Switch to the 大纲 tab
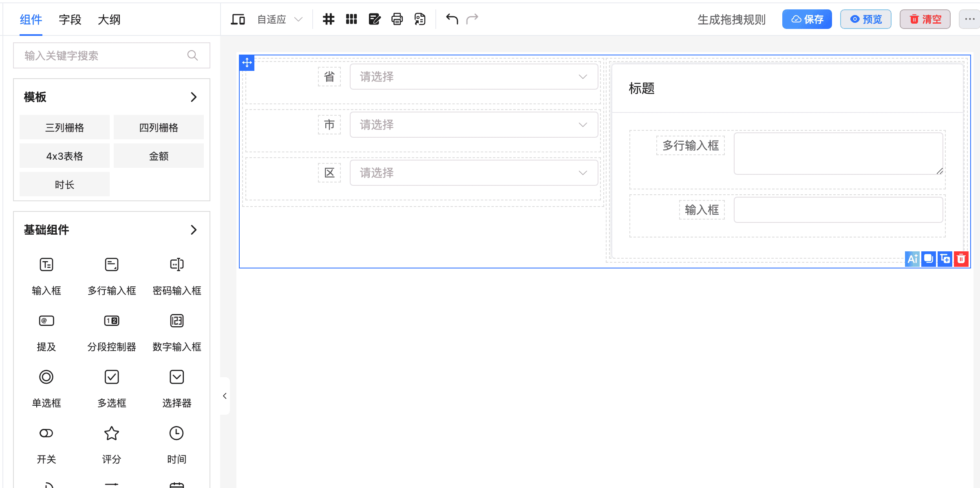The image size is (980, 488). 109,20
